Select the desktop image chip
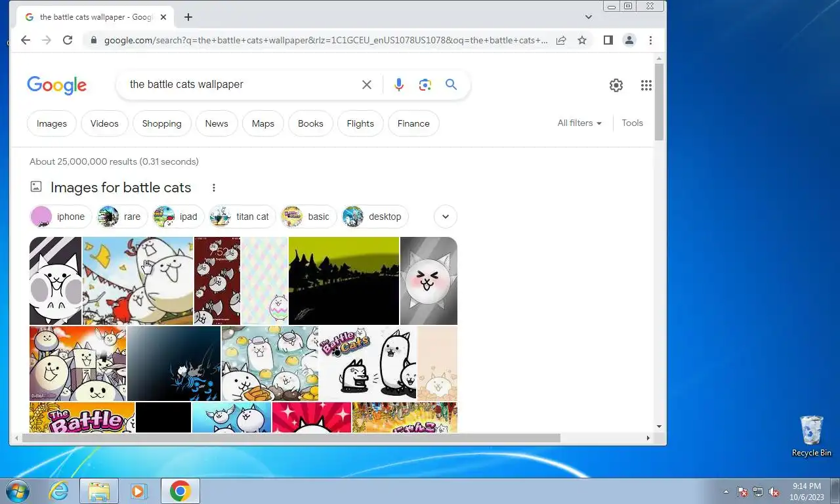840x504 pixels. point(374,217)
